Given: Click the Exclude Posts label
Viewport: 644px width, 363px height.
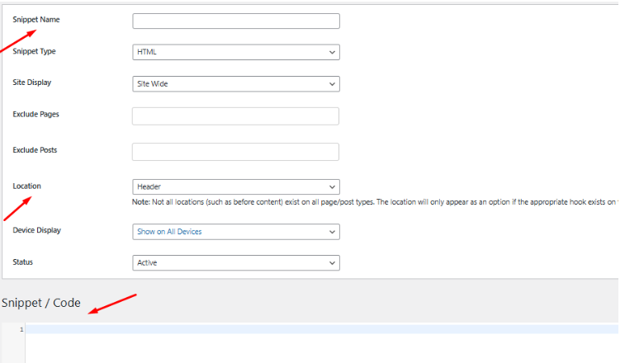Looking at the screenshot, I should (35, 150).
